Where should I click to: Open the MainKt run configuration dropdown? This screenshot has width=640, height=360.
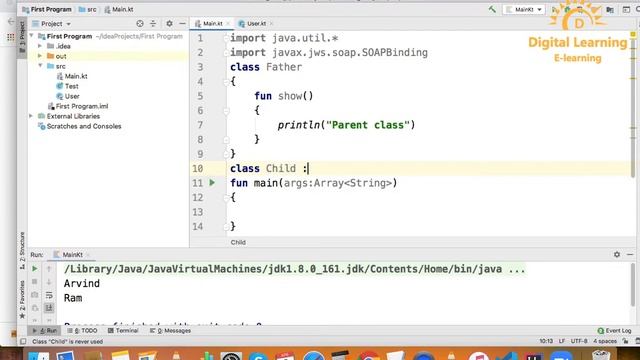click(524, 9)
